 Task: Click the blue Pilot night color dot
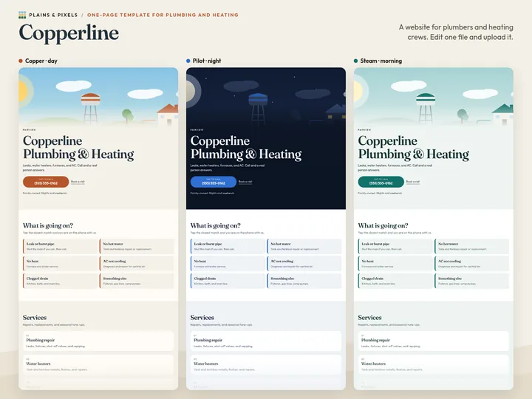pyautogui.click(x=188, y=61)
